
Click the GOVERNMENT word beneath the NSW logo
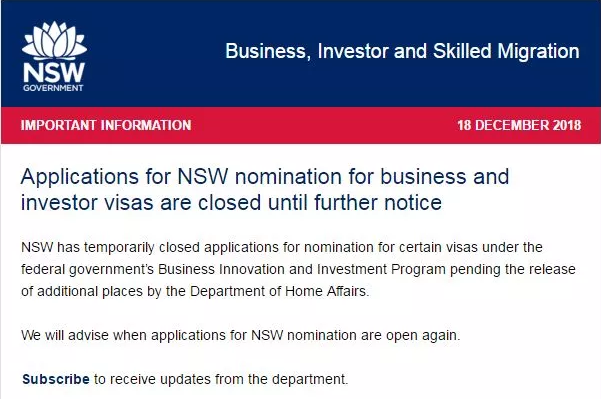pos(53,88)
